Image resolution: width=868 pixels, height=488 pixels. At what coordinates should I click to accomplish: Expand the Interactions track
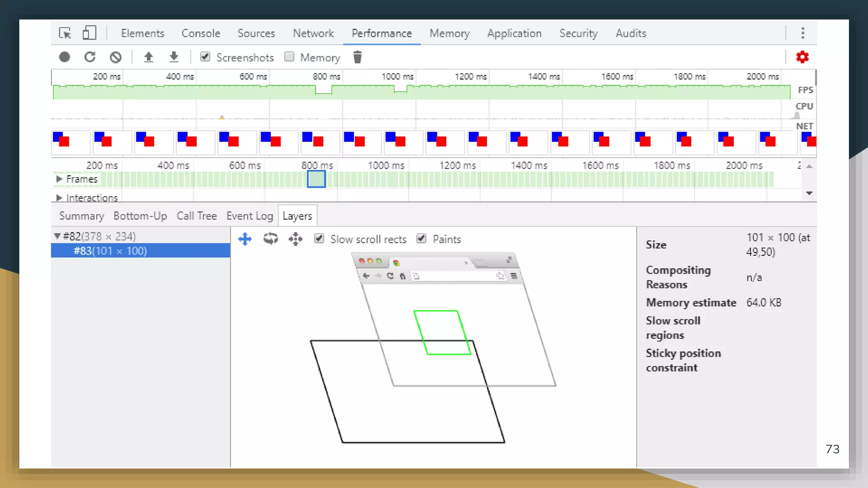[x=59, y=198]
